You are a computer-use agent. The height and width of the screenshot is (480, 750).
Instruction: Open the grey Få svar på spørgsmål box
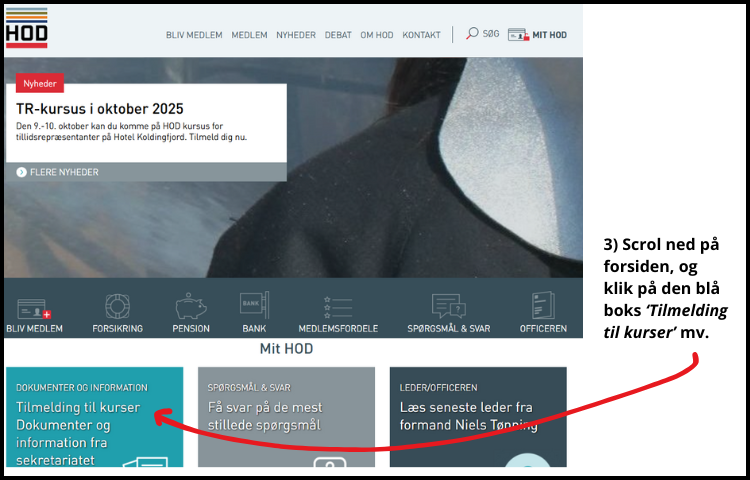(287, 417)
